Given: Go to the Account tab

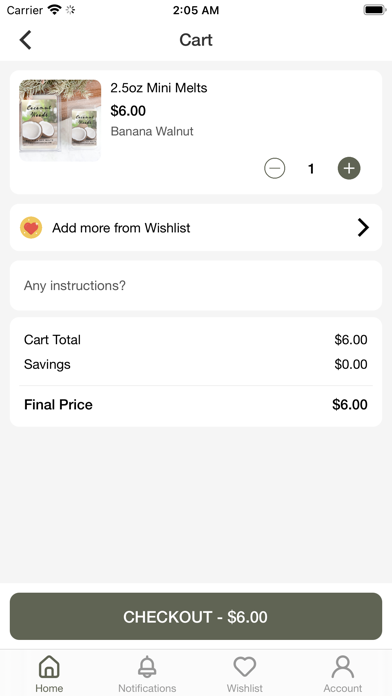Looking at the screenshot, I should 342,674.
